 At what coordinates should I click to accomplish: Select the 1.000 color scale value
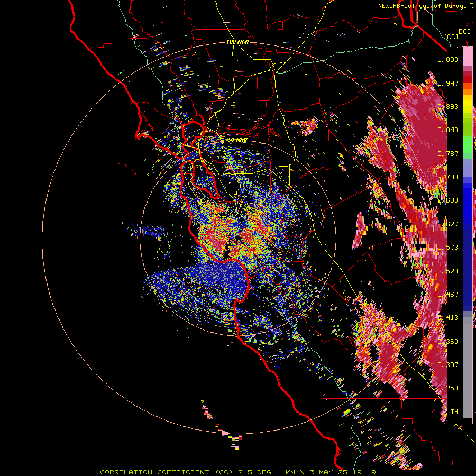pos(448,59)
